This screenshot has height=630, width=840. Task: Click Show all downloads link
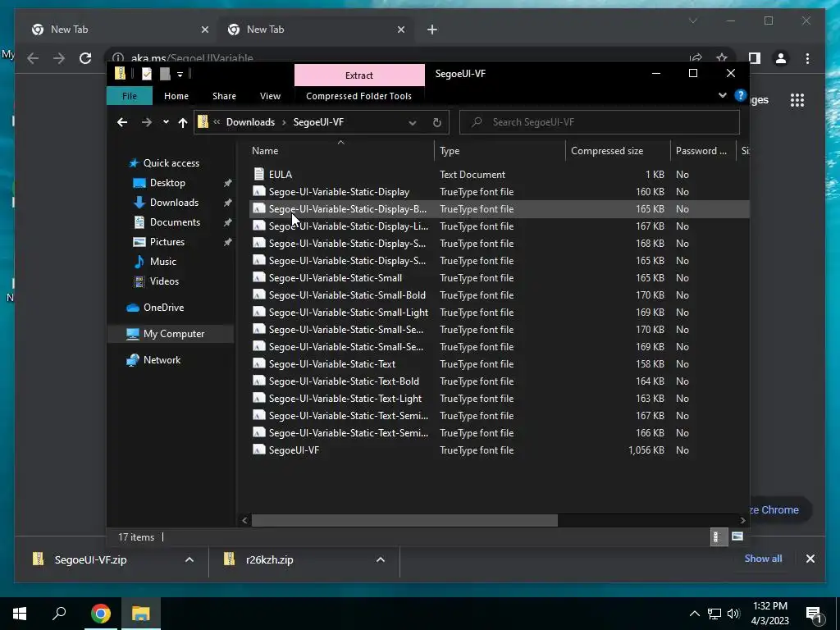click(763, 559)
